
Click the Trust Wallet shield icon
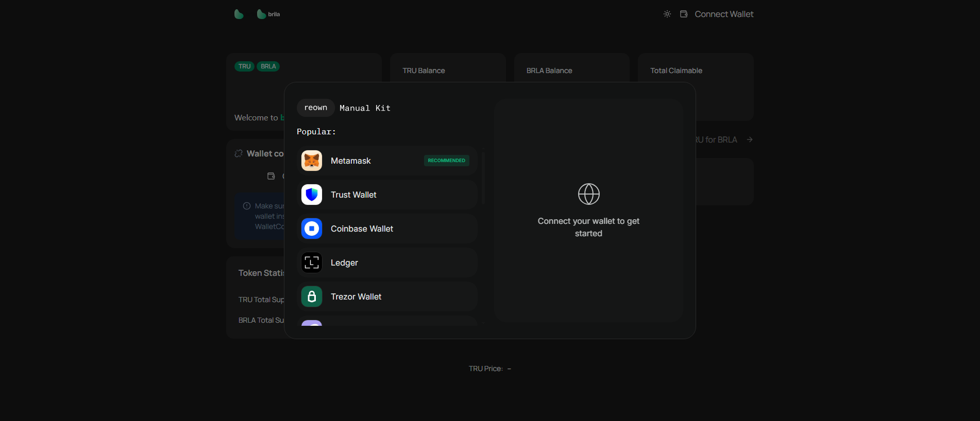point(312,195)
